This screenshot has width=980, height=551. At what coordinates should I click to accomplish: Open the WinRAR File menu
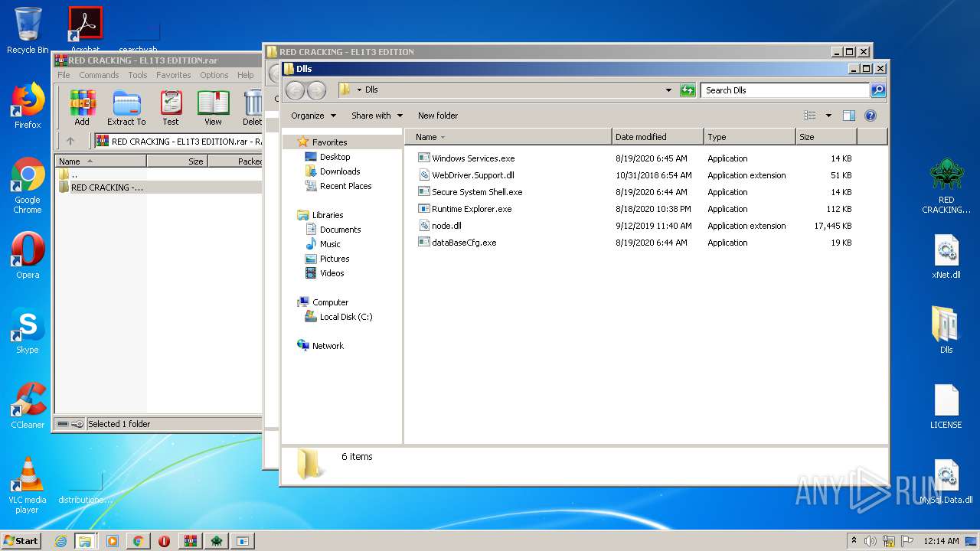click(x=64, y=75)
